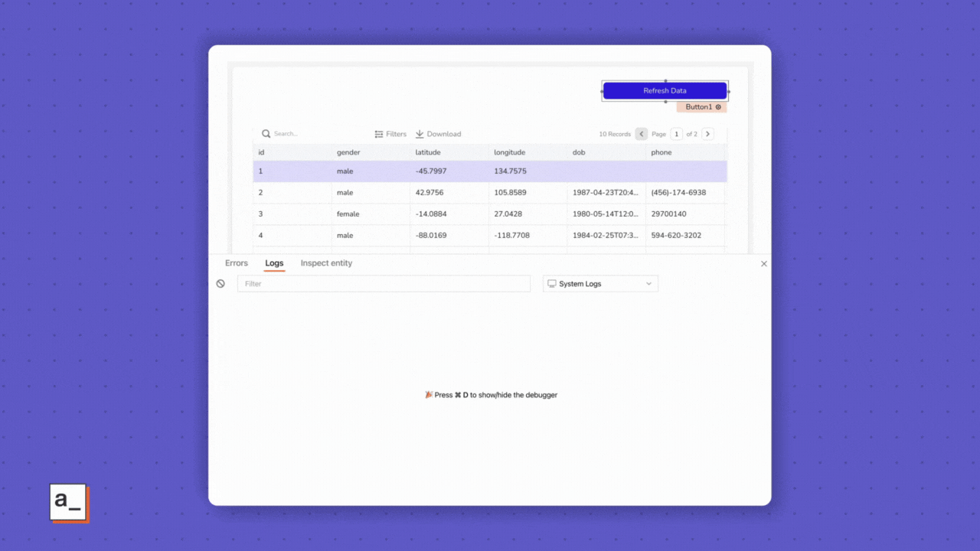Open Button1 widget settings gear
The height and width of the screenshot is (551, 980).
[718, 107]
